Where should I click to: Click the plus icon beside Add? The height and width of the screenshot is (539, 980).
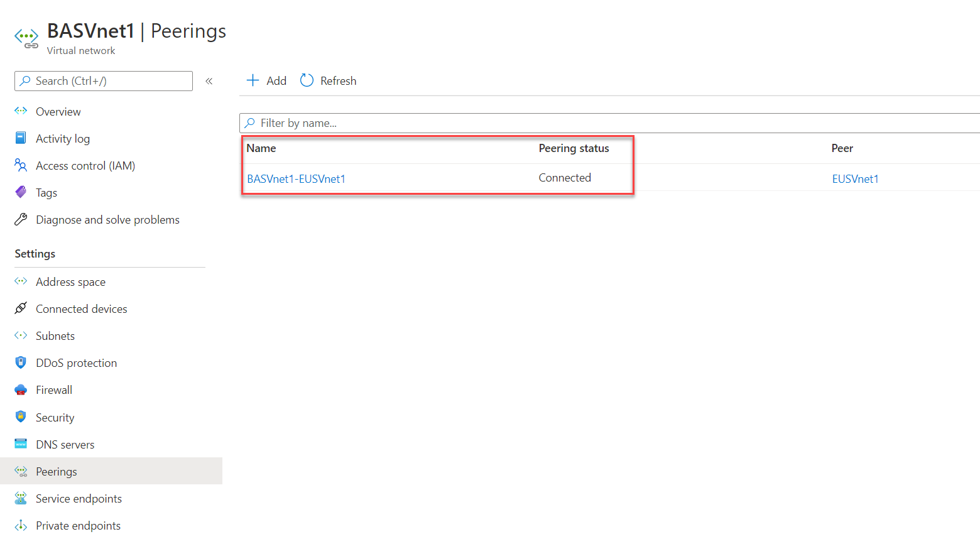point(253,80)
